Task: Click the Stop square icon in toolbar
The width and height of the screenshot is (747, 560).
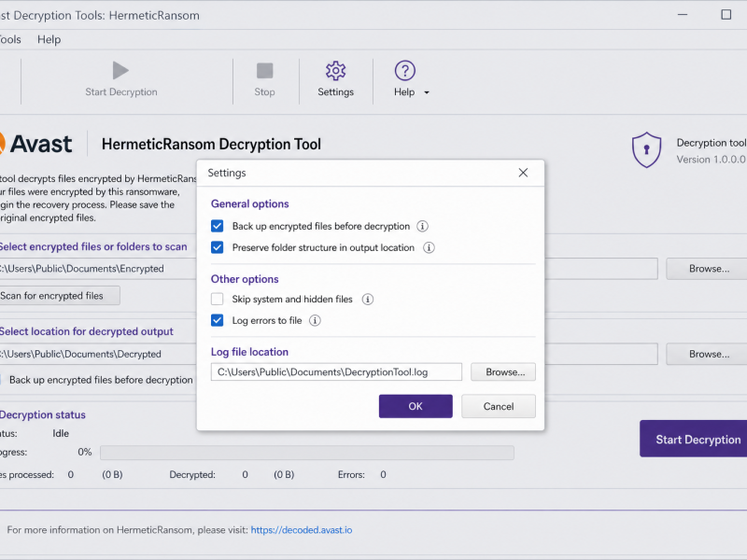Action: click(264, 71)
